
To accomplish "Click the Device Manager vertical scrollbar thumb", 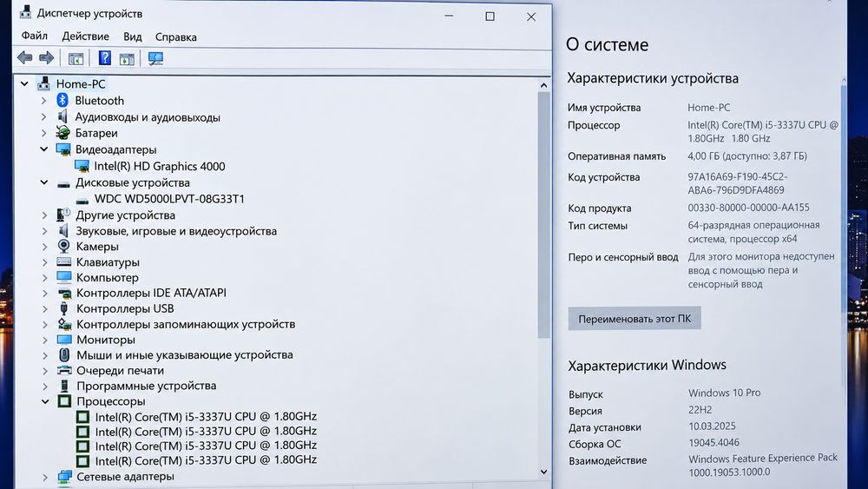I will 543,215.
